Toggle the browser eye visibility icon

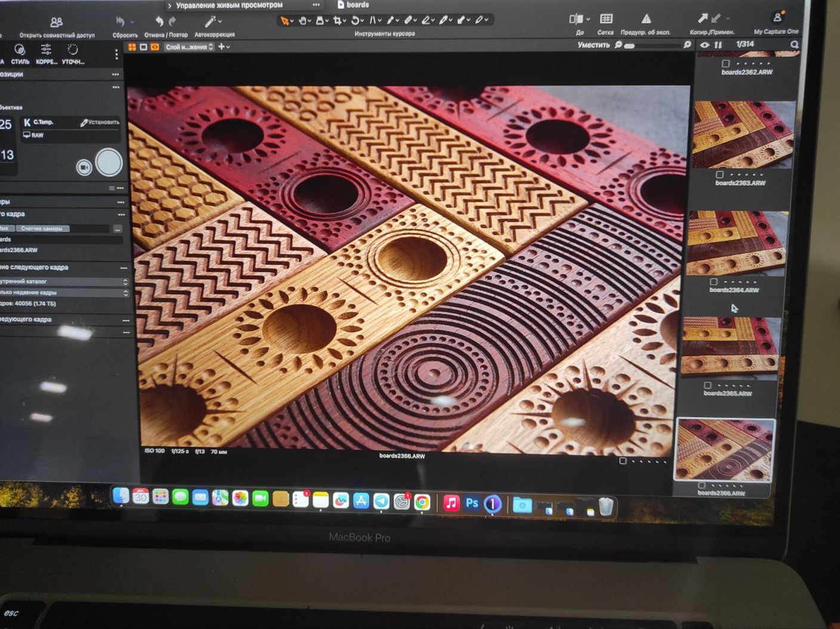pyautogui.click(x=705, y=45)
